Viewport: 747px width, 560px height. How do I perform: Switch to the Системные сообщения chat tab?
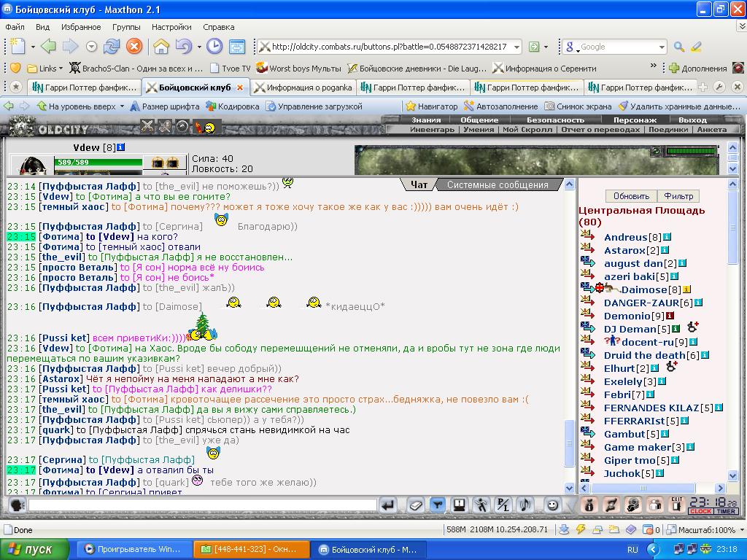498,184
